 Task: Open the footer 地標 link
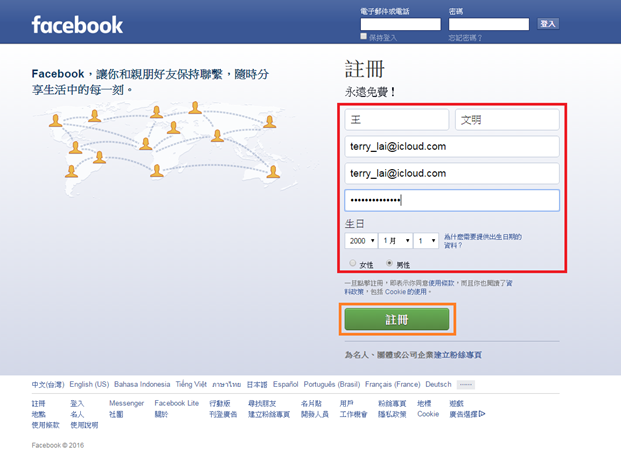coord(424,404)
